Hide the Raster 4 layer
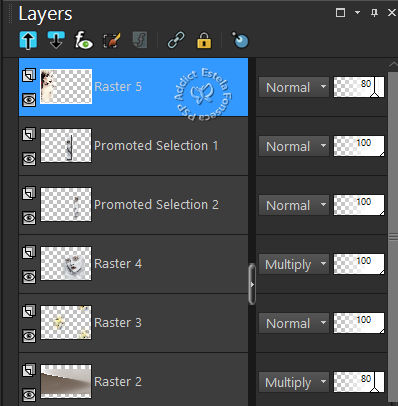Viewport: 398px width, 406px height. pyautogui.click(x=29, y=277)
